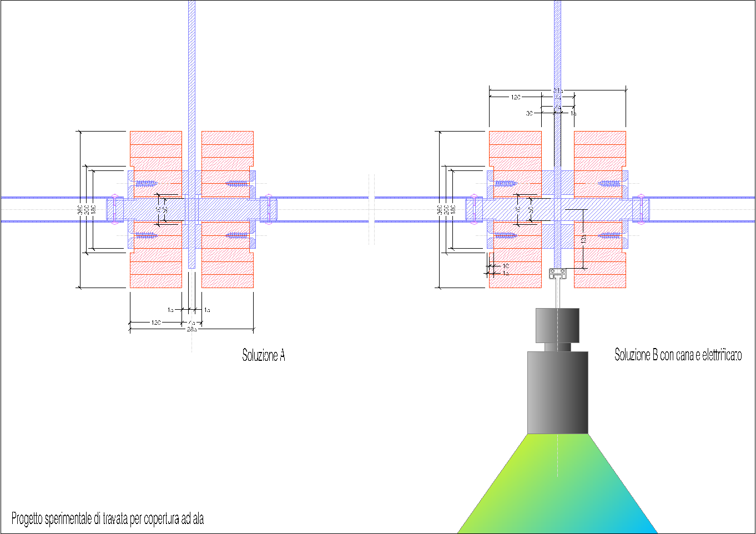Click the magenta bolt left of Soluzione A
Screen dimensions: 756x534
click(x=115, y=209)
